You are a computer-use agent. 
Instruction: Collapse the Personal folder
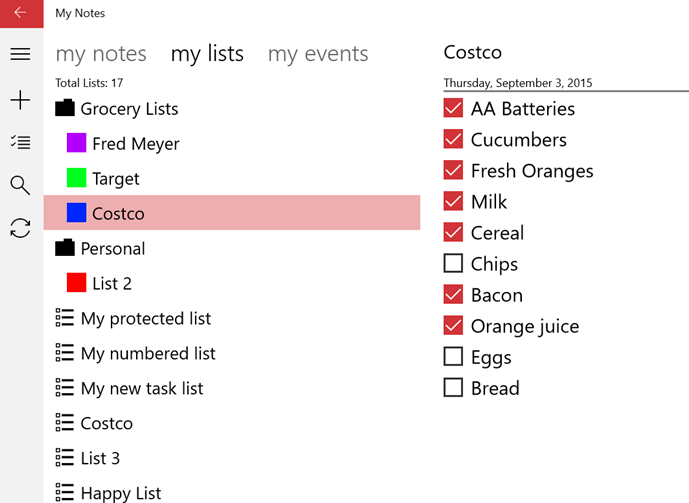click(x=65, y=248)
